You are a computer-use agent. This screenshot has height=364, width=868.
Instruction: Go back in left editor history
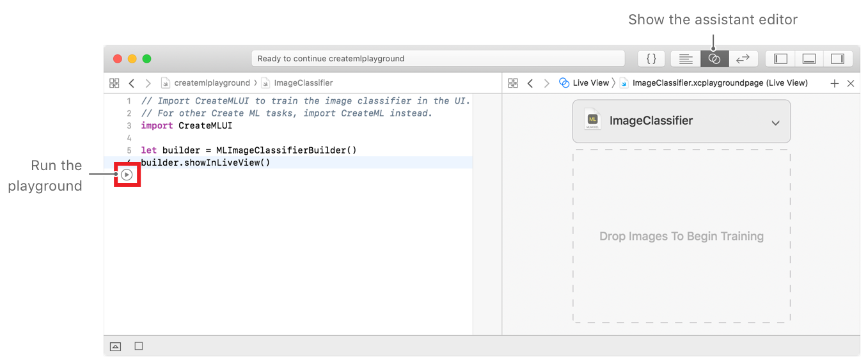(132, 83)
